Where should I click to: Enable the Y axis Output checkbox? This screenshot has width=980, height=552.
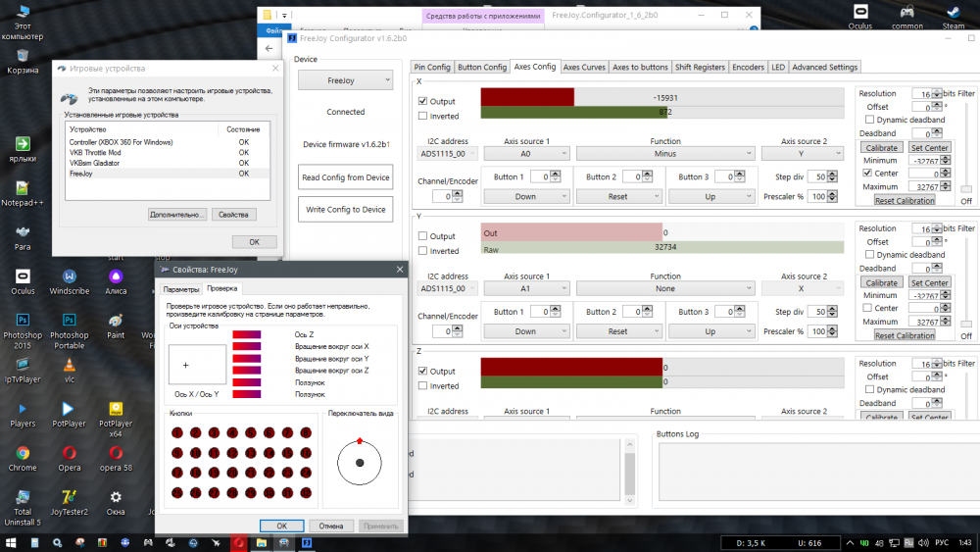pos(422,236)
